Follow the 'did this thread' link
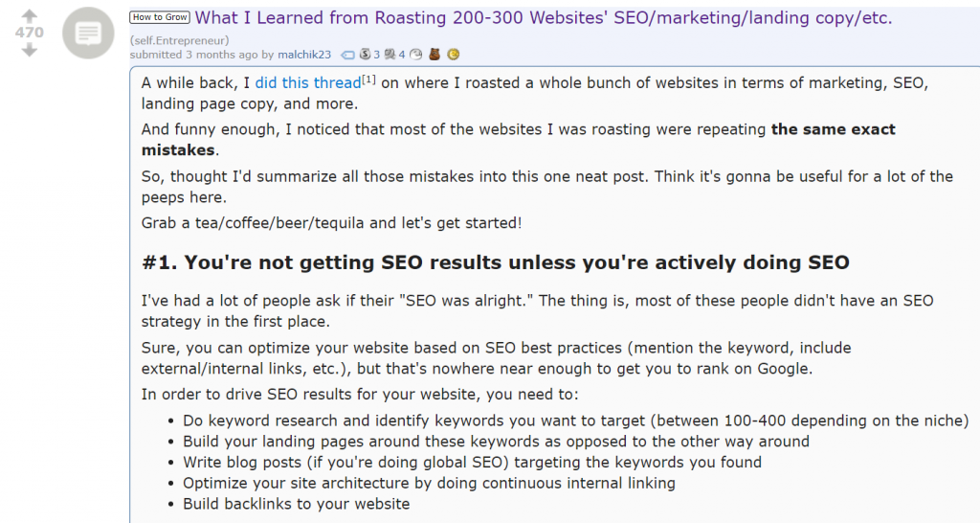This screenshot has height=523, width=980. click(x=308, y=82)
